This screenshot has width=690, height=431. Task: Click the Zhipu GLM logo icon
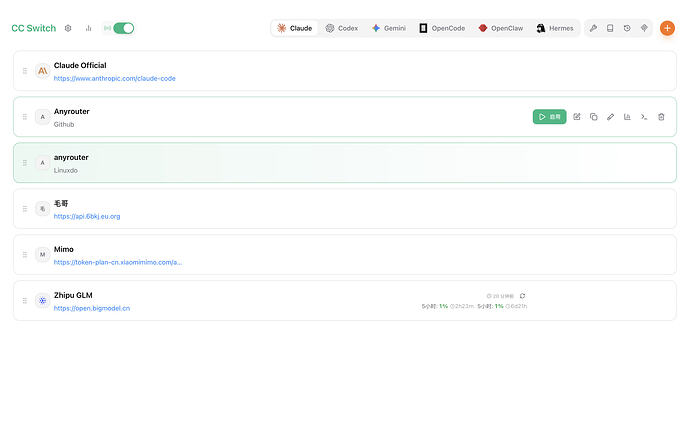pyautogui.click(x=43, y=301)
